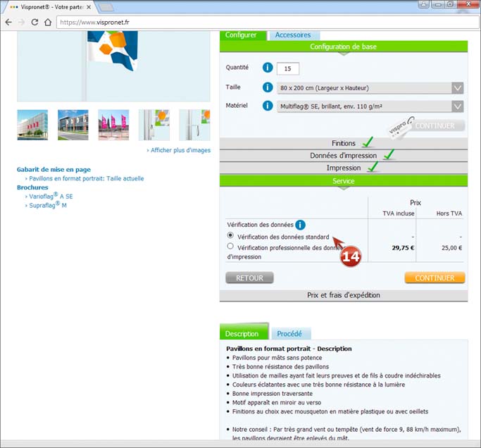This screenshot has width=481, height=448.
Task: Select the Vispronet browser tab
Action: tap(51, 7)
